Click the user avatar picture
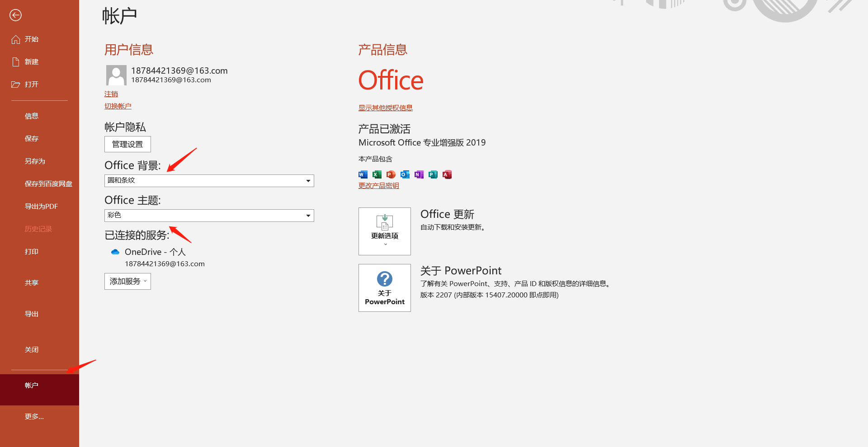This screenshot has height=447, width=868. (116, 75)
